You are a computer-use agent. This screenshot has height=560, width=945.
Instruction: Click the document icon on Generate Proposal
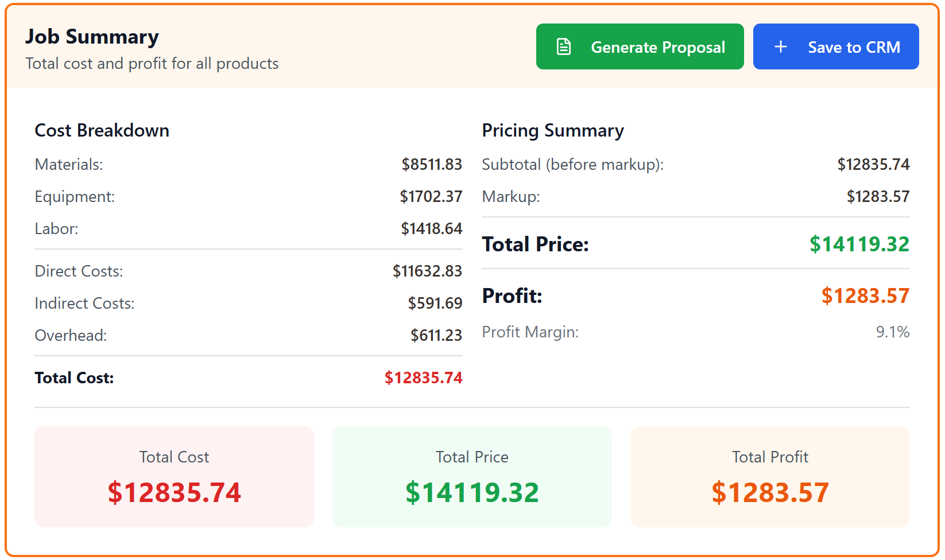[564, 46]
